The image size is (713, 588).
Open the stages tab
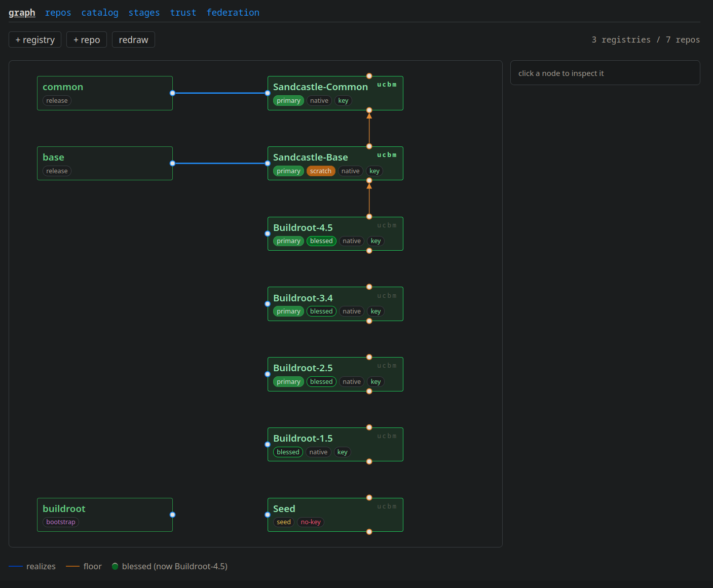click(144, 13)
